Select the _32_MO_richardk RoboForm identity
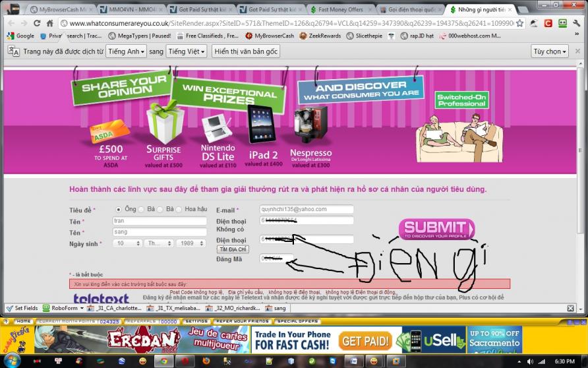Image resolution: width=588 pixels, height=368 pixels. [233, 309]
